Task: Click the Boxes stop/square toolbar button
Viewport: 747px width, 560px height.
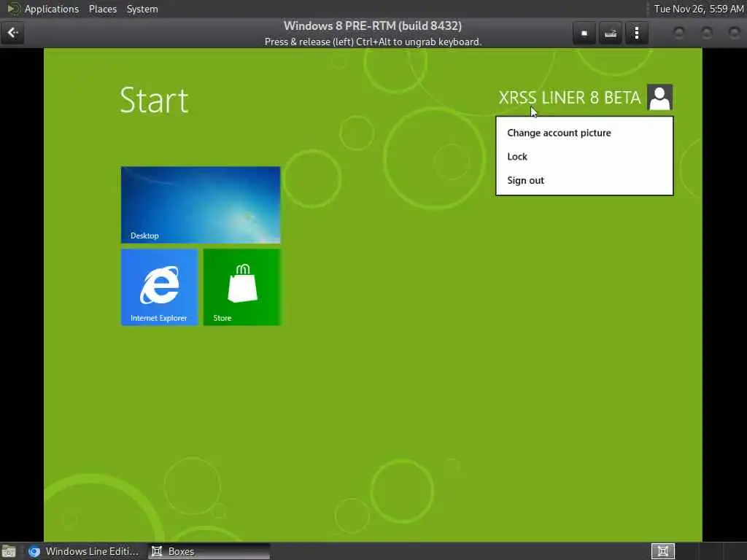Action: tap(584, 34)
